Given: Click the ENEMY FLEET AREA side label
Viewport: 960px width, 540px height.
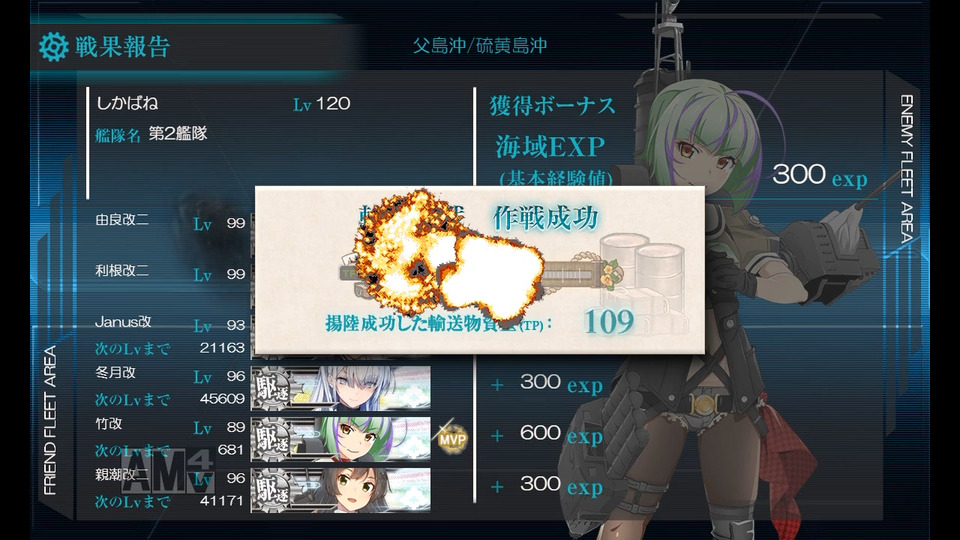Looking at the screenshot, I should [x=907, y=168].
